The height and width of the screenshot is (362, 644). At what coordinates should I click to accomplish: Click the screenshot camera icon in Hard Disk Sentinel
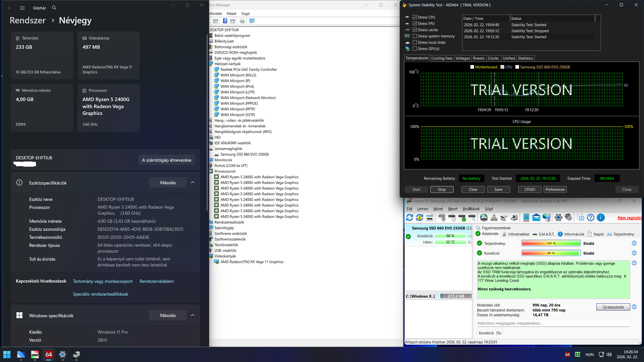pyautogui.click(x=581, y=218)
